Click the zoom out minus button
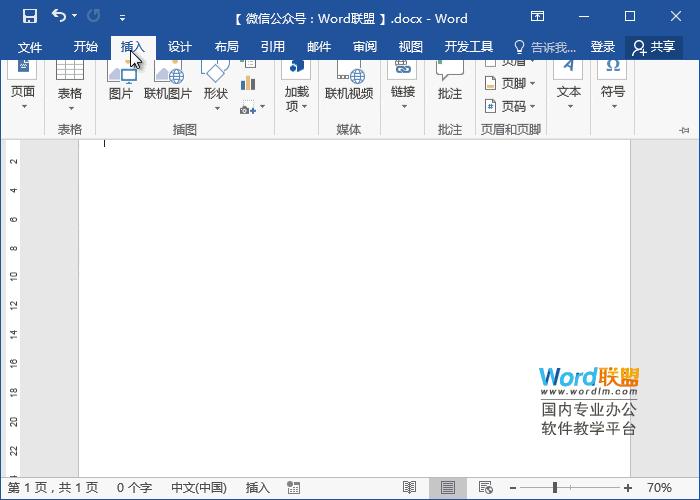 (513, 488)
